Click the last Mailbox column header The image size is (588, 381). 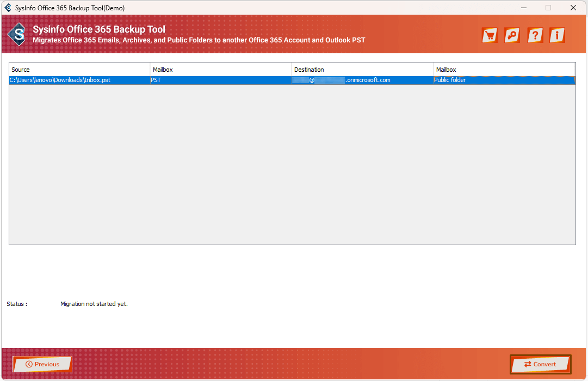(504, 70)
